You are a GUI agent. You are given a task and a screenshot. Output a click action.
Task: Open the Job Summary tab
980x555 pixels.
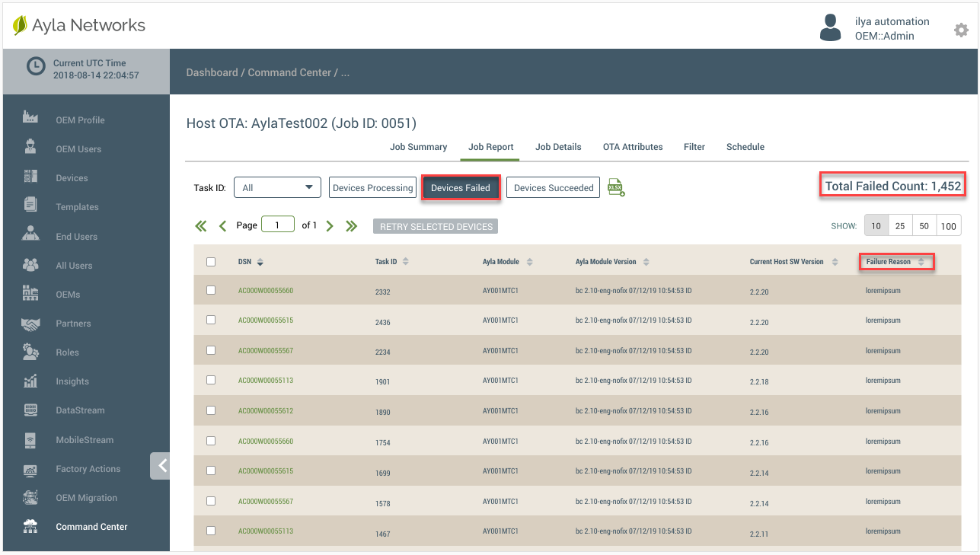click(418, 147)
